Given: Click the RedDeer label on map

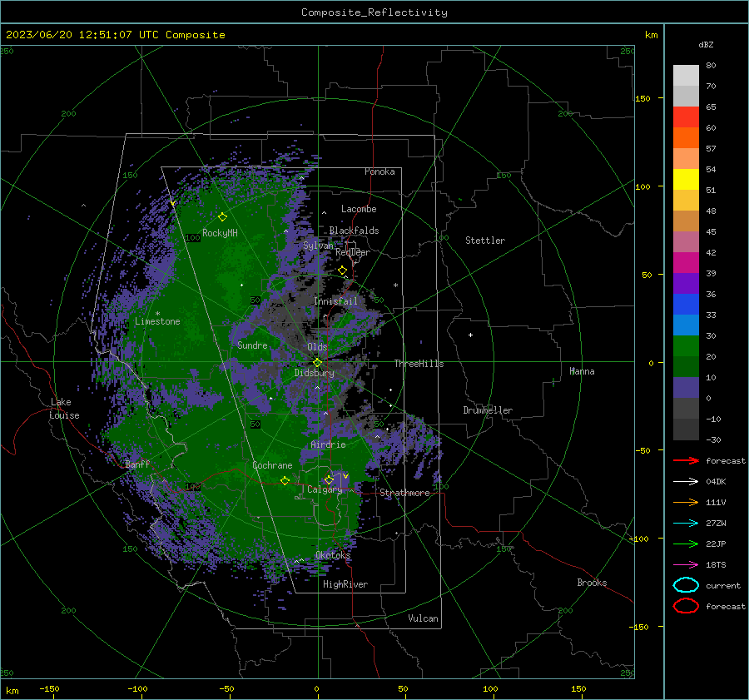Looking at the screenshot, I should tap(353, 252).
